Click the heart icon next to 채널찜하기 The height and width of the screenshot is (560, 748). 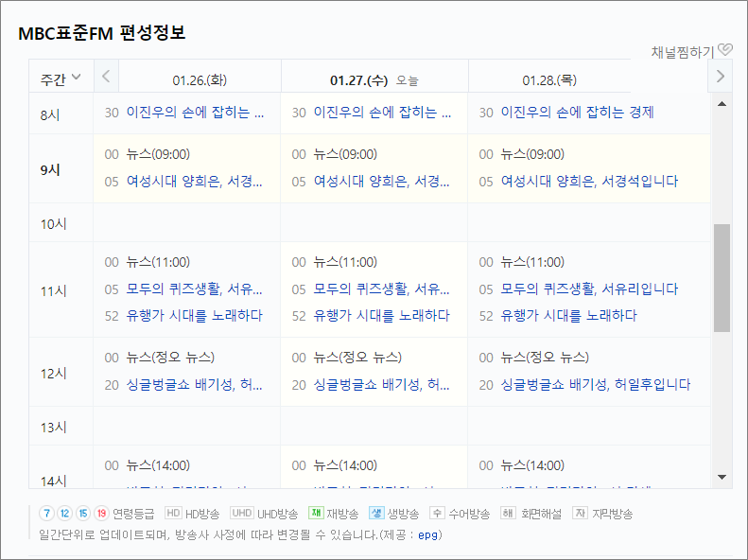[x=725, y=49]
